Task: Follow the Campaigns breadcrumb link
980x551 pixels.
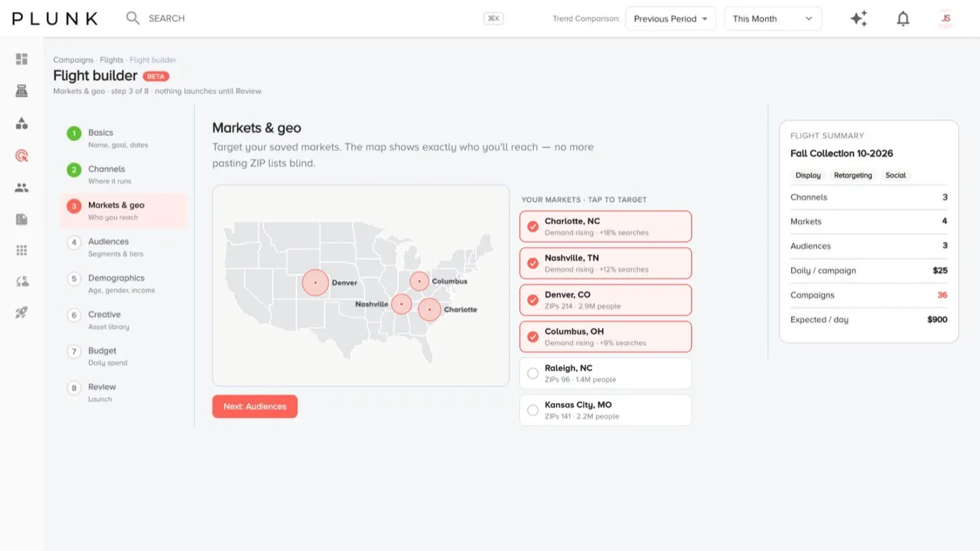Action: pos(73,60)
